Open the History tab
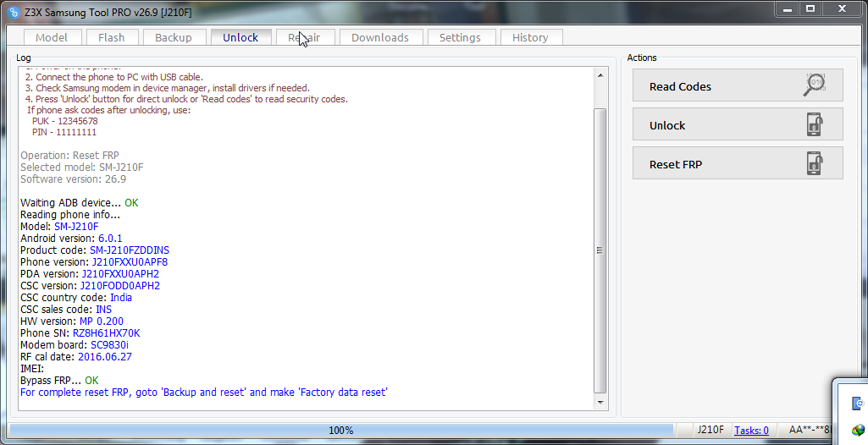 (x=530, y=37)
